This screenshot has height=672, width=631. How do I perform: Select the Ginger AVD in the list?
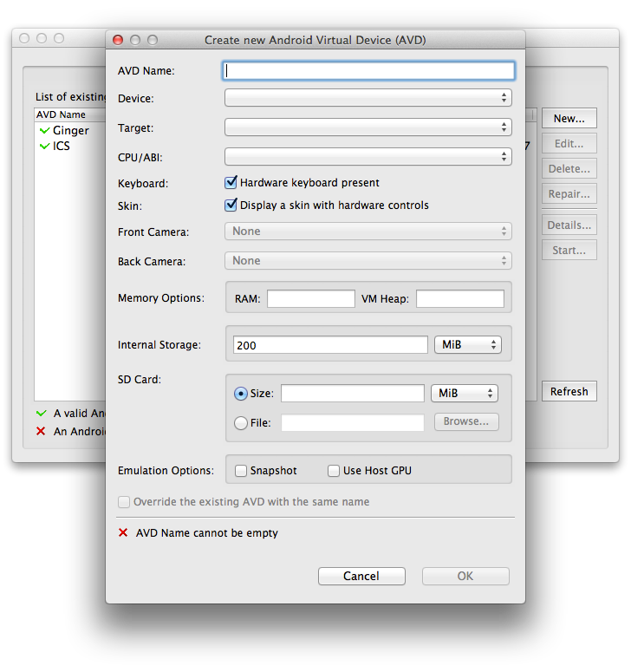[x=71, y=130]
